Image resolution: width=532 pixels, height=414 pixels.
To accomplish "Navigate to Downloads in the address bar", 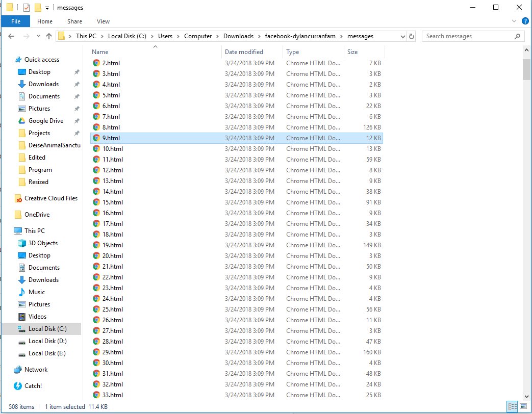I will coord(238,36).
